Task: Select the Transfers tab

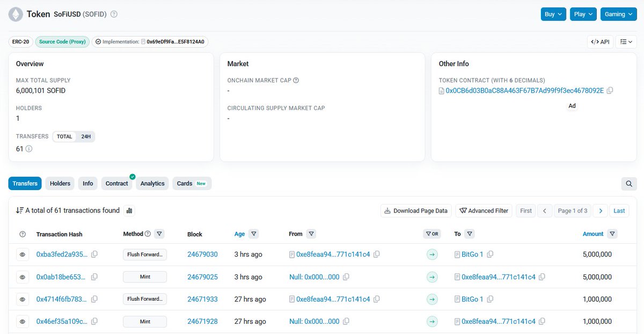Action: point(25,184)
